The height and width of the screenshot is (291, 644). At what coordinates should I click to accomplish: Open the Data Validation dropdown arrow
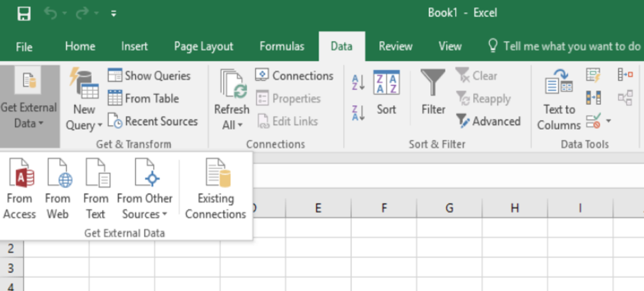click(608, 121)
